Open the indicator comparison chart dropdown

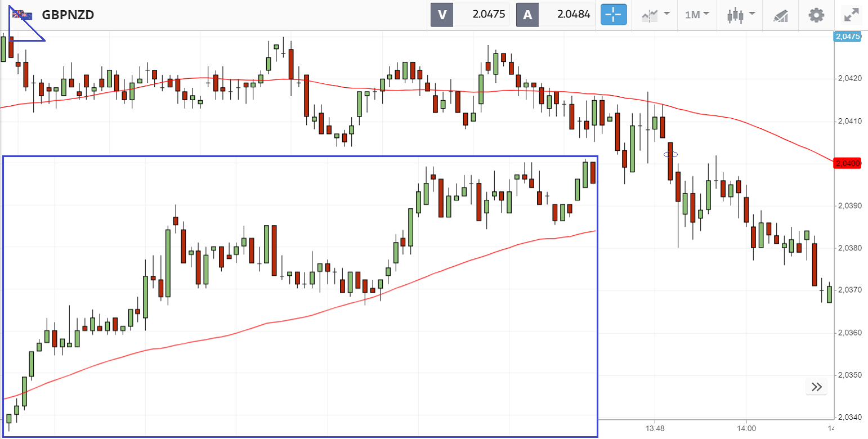pyautogui.click(x=655, y=15)
